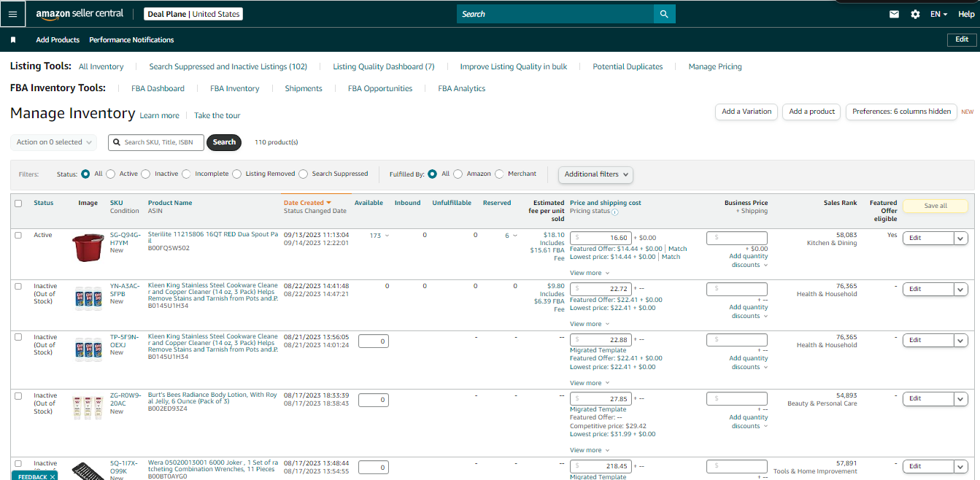The image size is (980, 480).
Task: Open the Sterilite 11215806 product name link
Action: (212, 237)
